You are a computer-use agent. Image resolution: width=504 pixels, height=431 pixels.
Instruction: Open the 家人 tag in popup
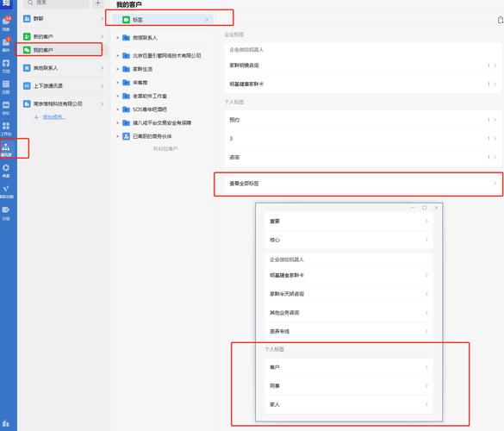pos(349,404)
